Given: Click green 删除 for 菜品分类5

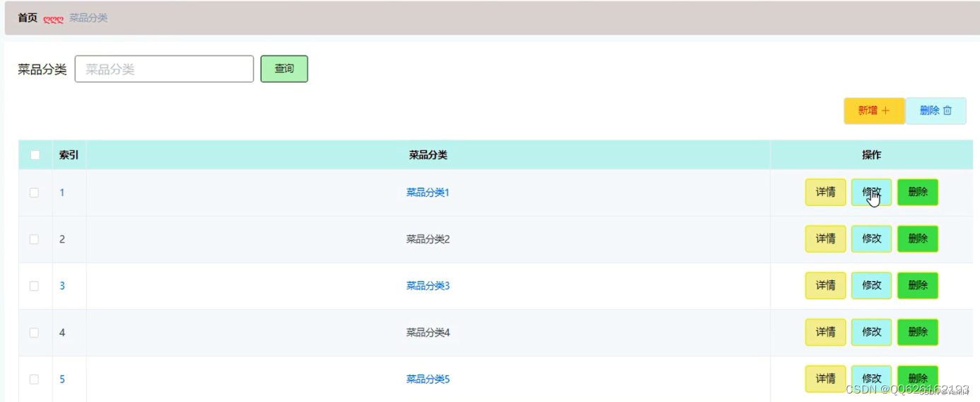Looking at the screenshot, I should (918, 379).
